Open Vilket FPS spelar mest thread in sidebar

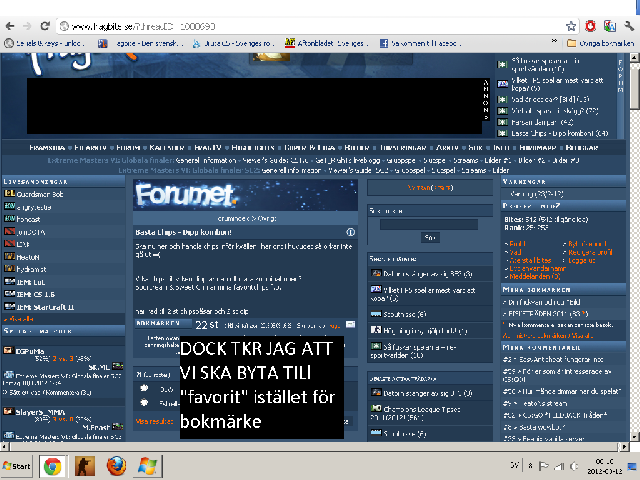point(424,294)
